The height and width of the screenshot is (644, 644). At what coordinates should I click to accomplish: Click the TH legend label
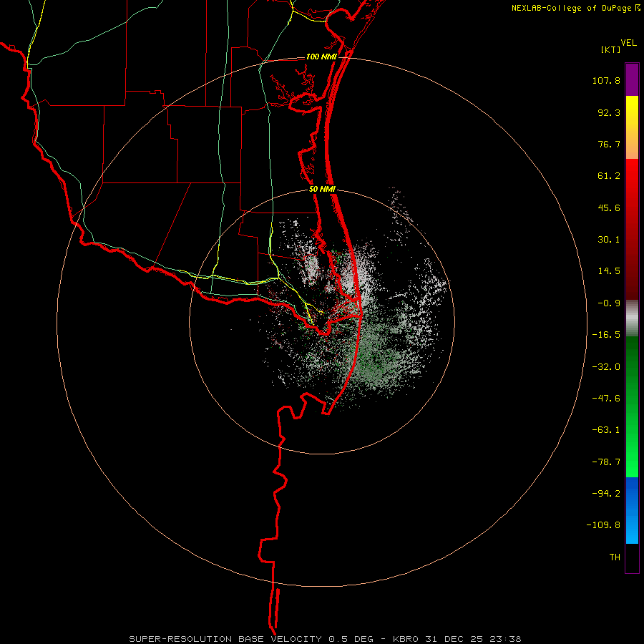(615, 557)
